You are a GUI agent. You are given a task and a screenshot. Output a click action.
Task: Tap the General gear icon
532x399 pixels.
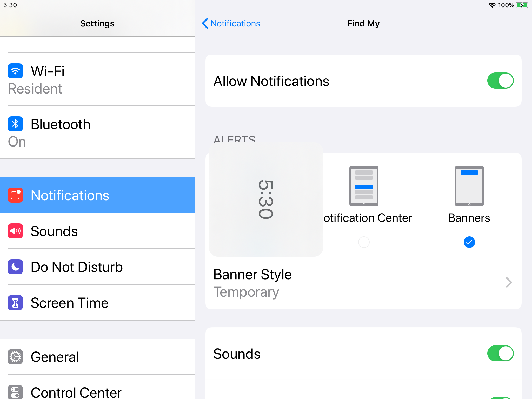tap(15, 357)
